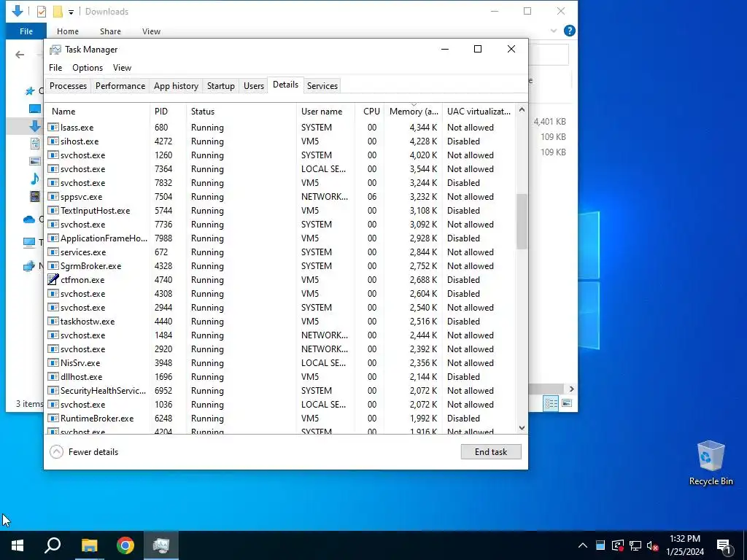Open Explorer's blue File tab
Viewport: 747px width, 560px height.
click(26, 31)
